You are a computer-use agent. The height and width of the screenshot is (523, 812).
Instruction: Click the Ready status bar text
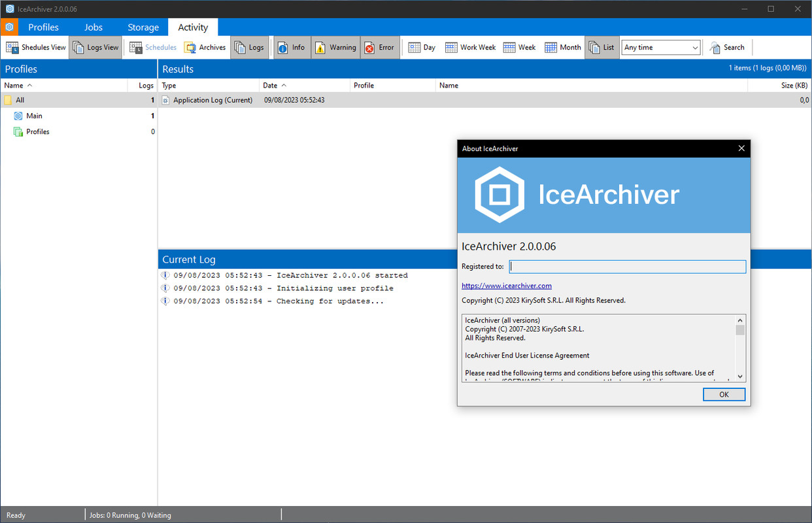16,515
